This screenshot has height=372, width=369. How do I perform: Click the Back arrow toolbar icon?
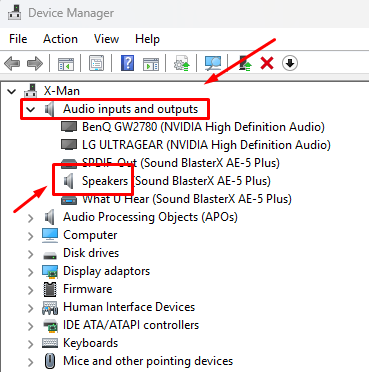[x=12, y=63]
